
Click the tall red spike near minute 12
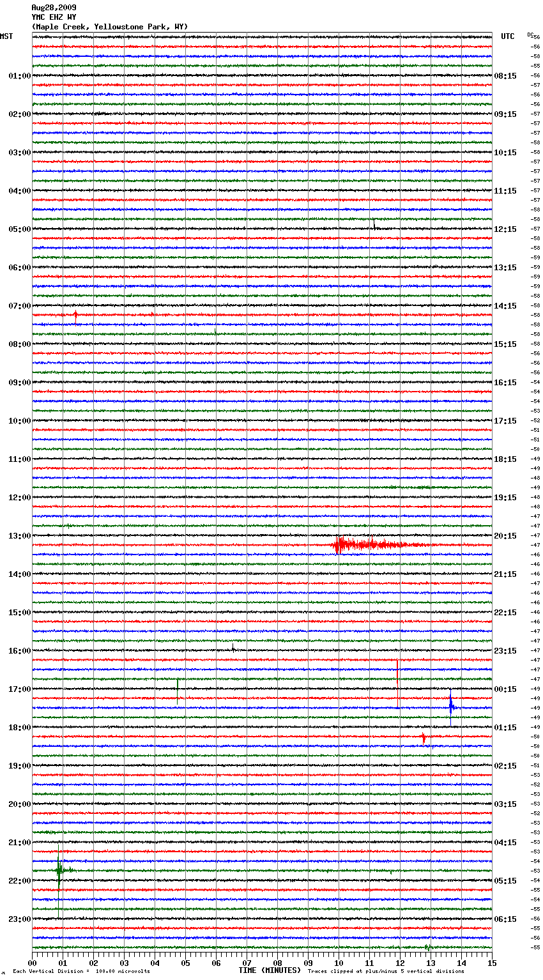pyautogui.click(x=398, y=684)
